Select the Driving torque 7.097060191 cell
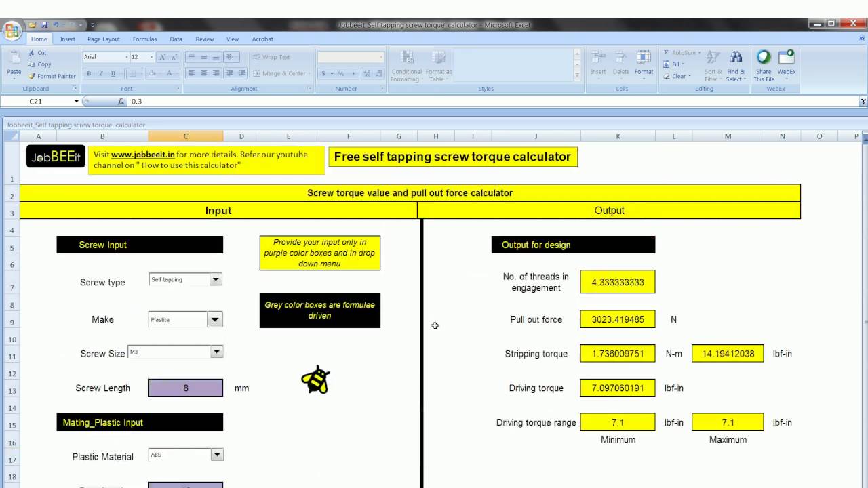 pos(618,388)
